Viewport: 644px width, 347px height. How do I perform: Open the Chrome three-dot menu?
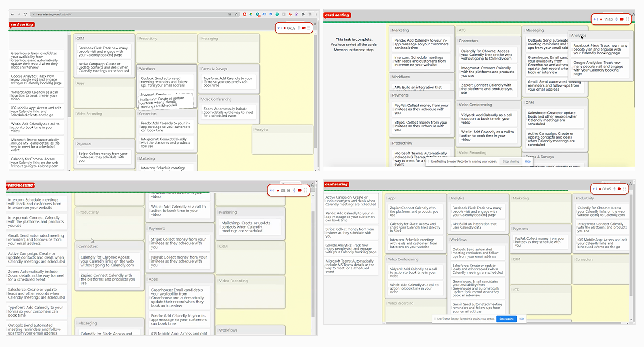316,14
